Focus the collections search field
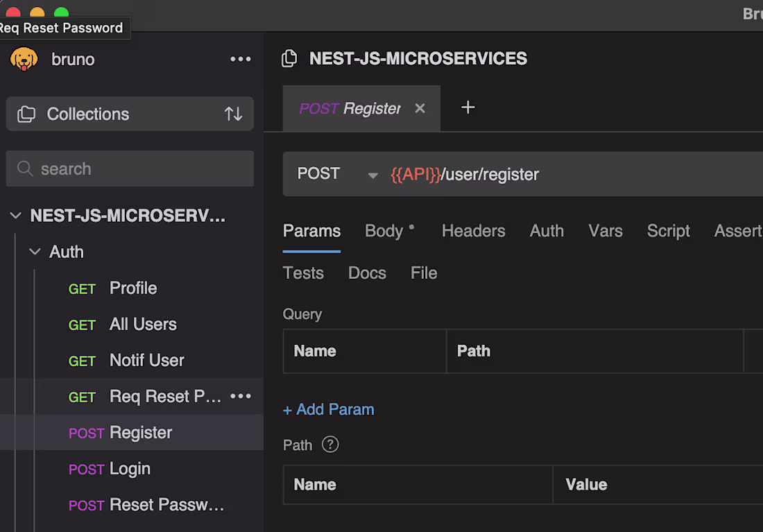763x532 pixels. (x=130, y=169)
